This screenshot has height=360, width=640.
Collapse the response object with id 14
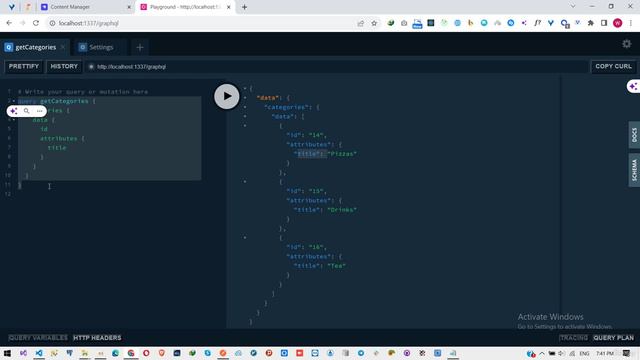tap(245, 126)
